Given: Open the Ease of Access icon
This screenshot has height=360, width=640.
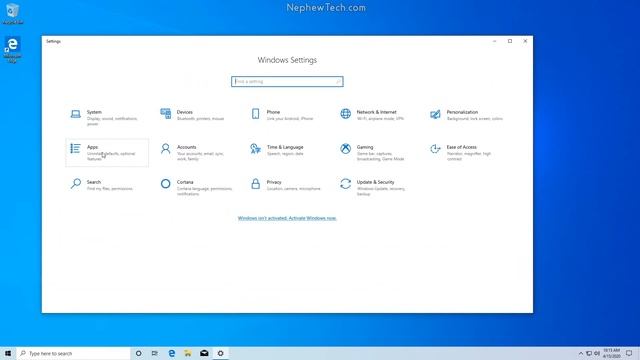Looking at the screenshot, I should [436, 149].
